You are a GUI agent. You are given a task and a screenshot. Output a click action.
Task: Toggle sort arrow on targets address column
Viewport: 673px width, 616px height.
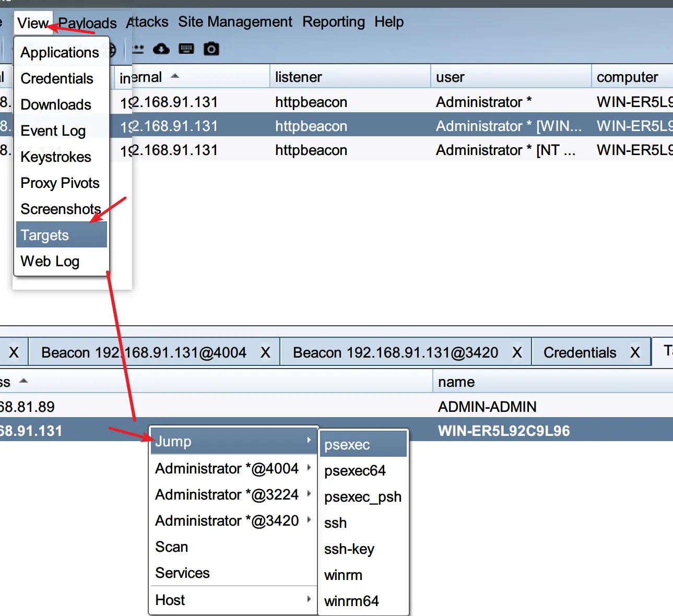click(x=23, y=381)
